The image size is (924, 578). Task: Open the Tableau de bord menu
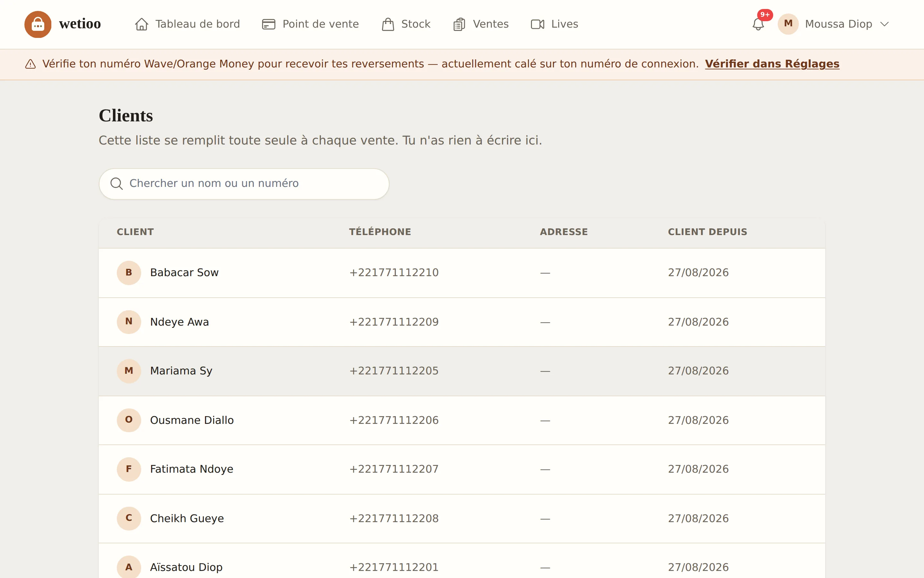pos(187,24)
